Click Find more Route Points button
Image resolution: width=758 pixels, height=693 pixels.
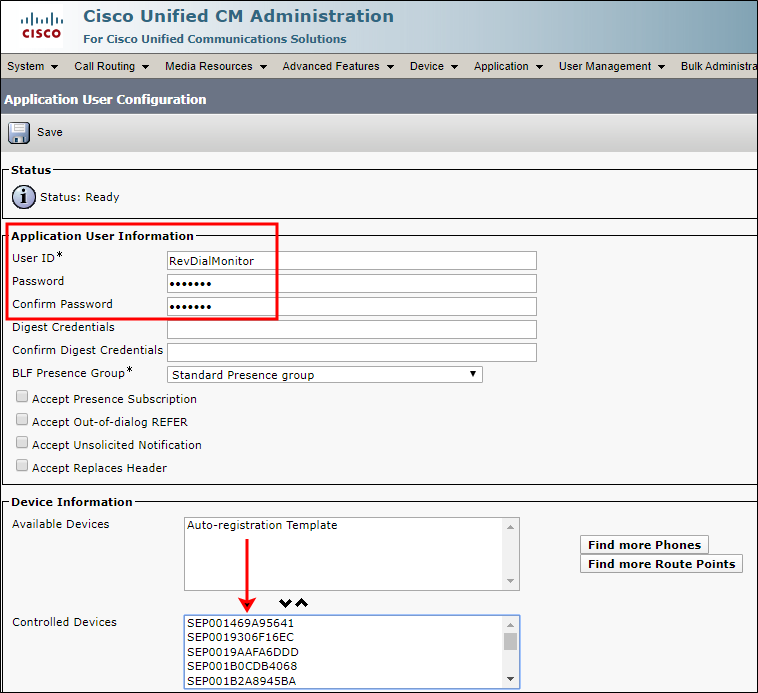(x=661, y=563)
